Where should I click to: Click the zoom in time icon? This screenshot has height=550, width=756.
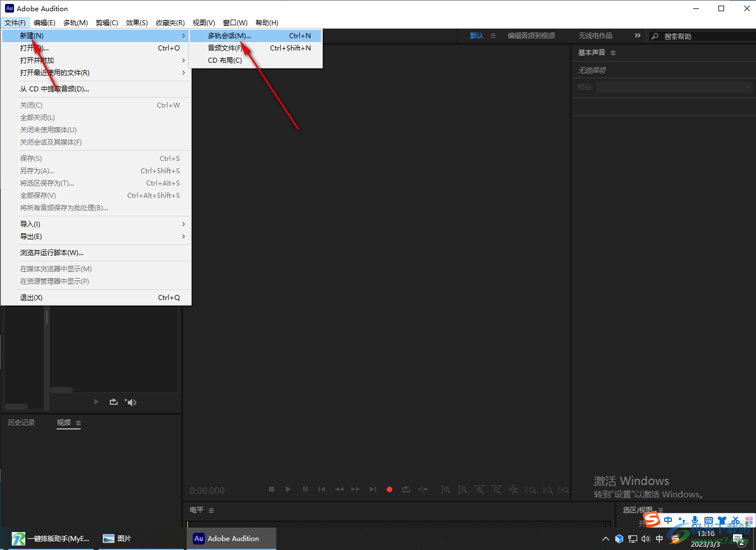pos(479,489)
